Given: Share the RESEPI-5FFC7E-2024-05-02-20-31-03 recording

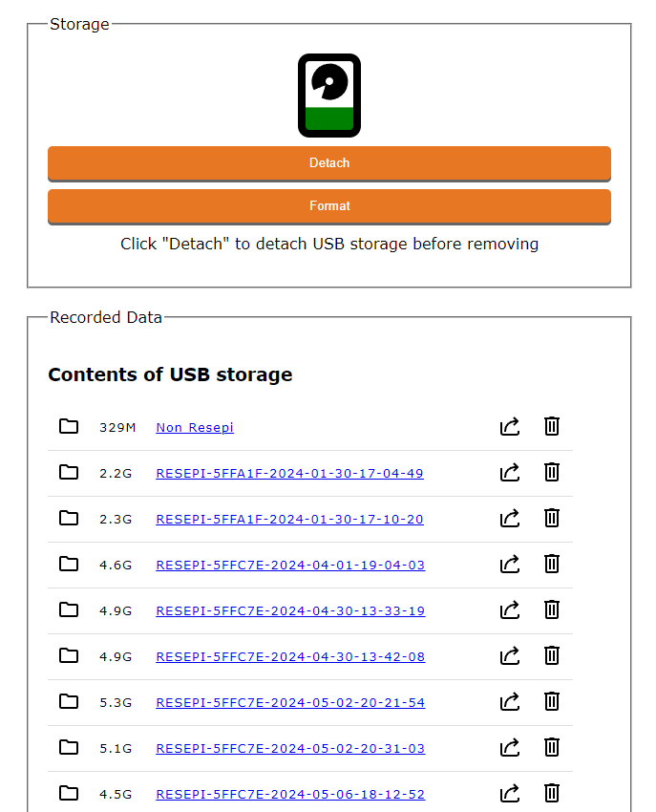Looking at the screenshot, I should 510,747.
